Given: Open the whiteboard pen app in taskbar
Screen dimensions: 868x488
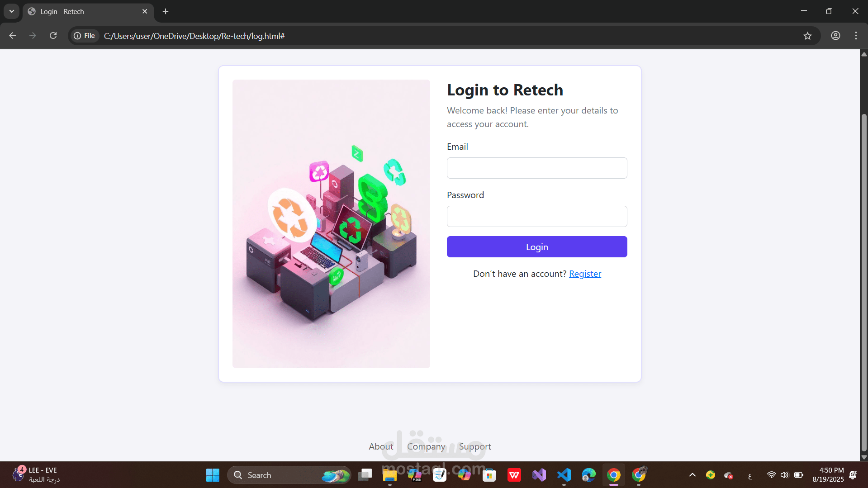Looking at the screenshot, I should [440, 475].
